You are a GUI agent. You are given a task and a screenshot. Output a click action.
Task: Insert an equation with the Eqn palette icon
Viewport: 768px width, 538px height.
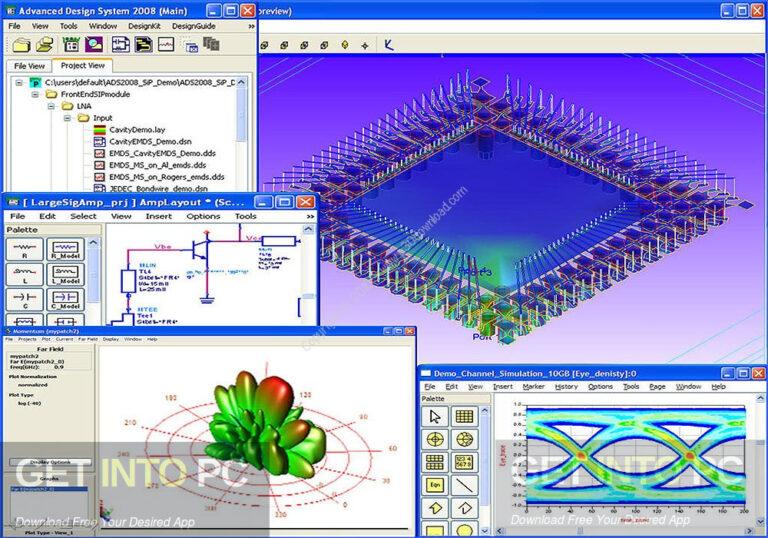point(435,485)
